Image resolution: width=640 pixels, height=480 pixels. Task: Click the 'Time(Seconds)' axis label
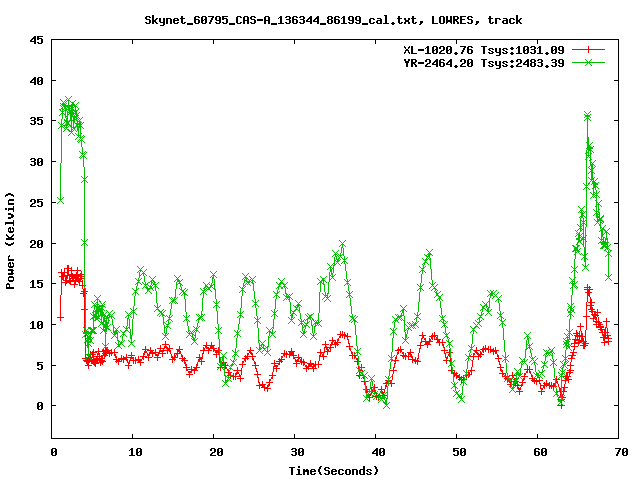click(334, 471)
